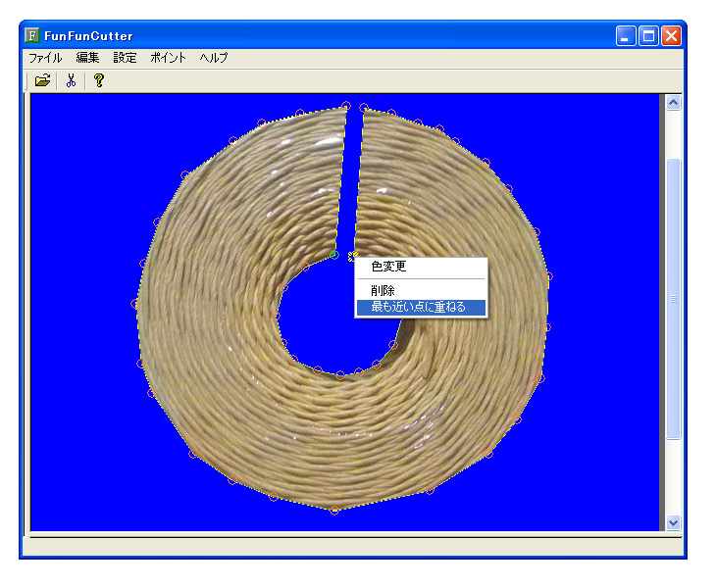The width and height of the screenshot is (716, 588).
Task: Choose 色変更 from the context menu
Action: coord(421,267)
